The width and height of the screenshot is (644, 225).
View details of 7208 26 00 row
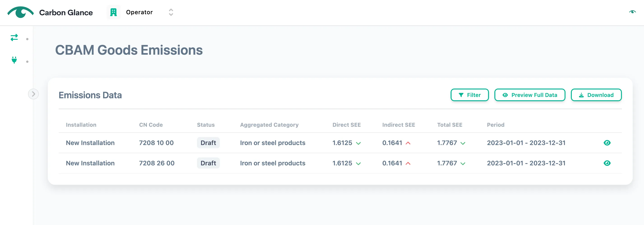click(x=607, y=163)
